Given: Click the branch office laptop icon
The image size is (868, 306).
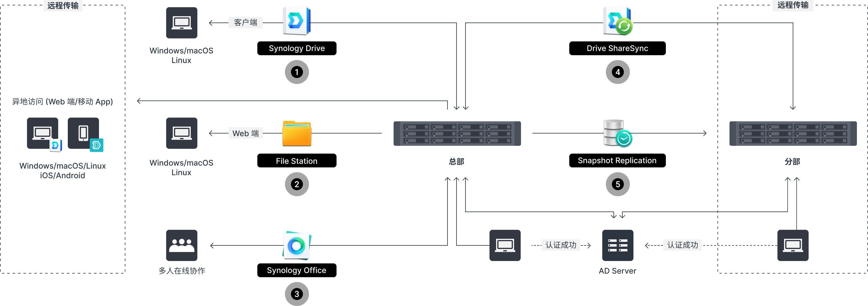Looking at the screenshot, I should [x=792, y=245].
